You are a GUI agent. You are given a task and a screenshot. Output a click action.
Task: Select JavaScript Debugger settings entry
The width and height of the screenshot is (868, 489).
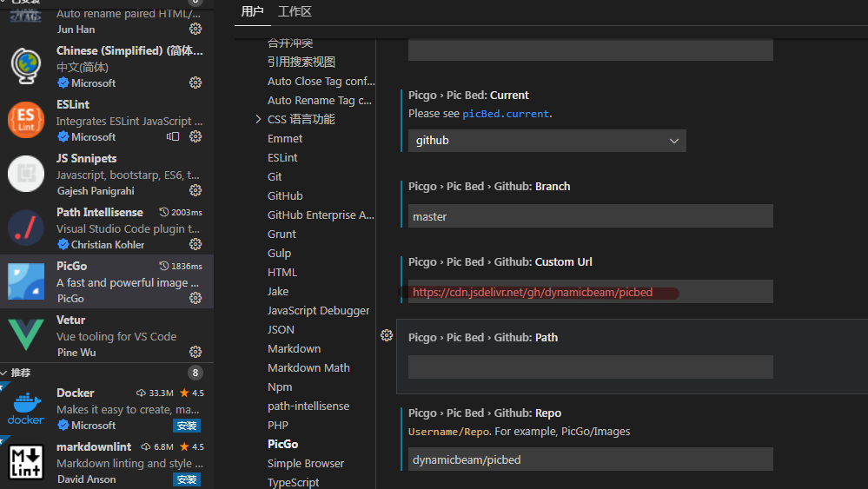tap(318, 311)
